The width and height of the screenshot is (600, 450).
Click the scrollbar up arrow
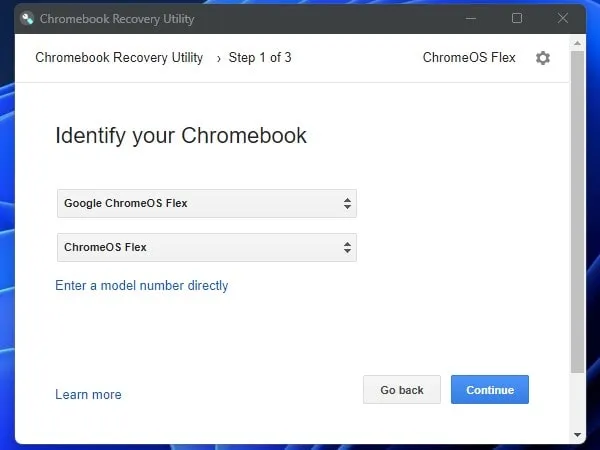coord(577,43)
